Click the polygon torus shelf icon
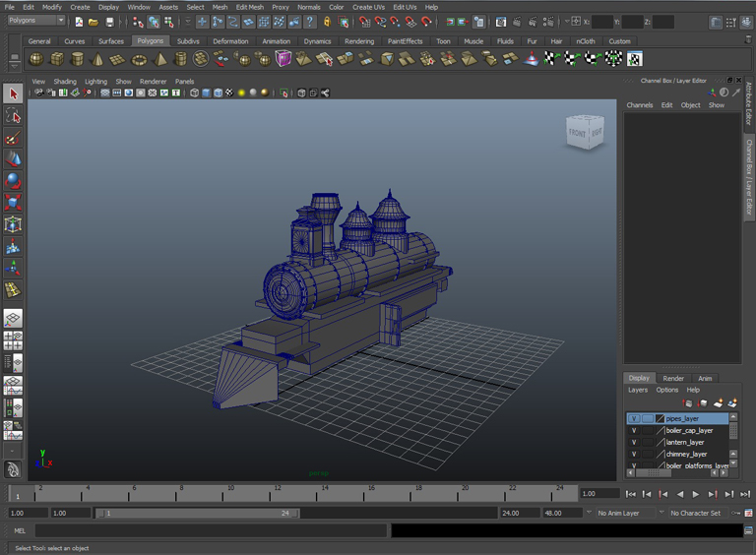This screenshot has height=555, width=756. (139, 59)
